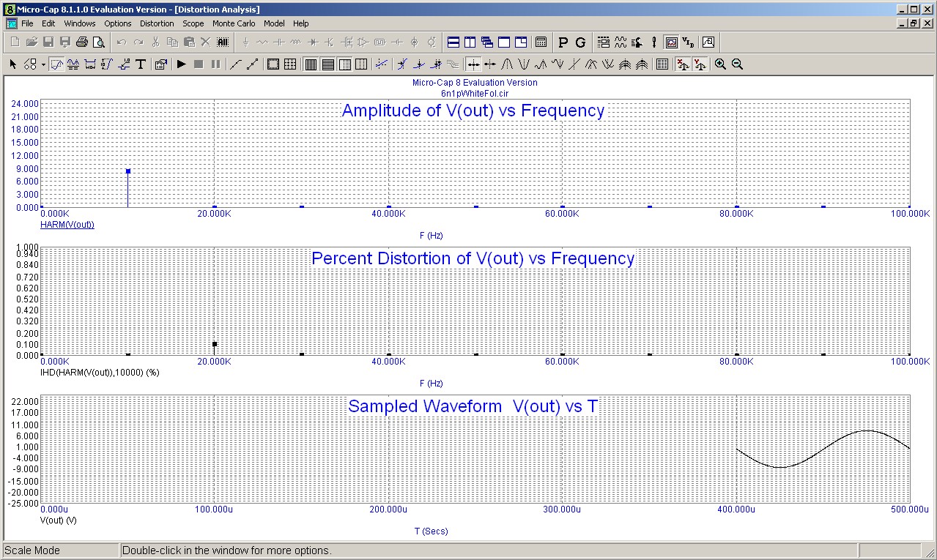Move cursor to the next Valley
The image size is (937, 560).
coord(523,64)
